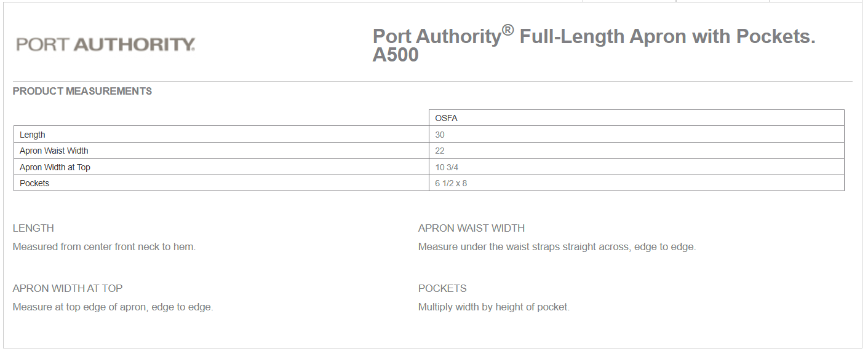This screenshot has width=868, height=354.
Task: Click the APRON WIDTH AT TOP description heading
Action: tap(68, 288)
